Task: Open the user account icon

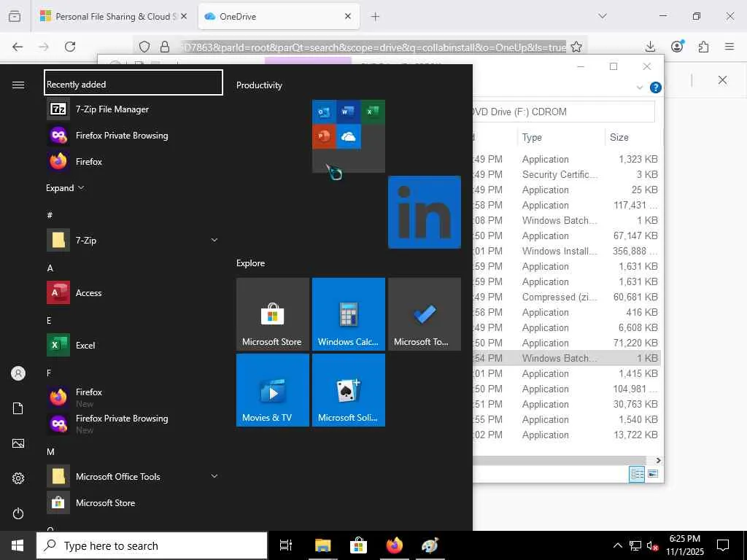Action: [18, 373]
